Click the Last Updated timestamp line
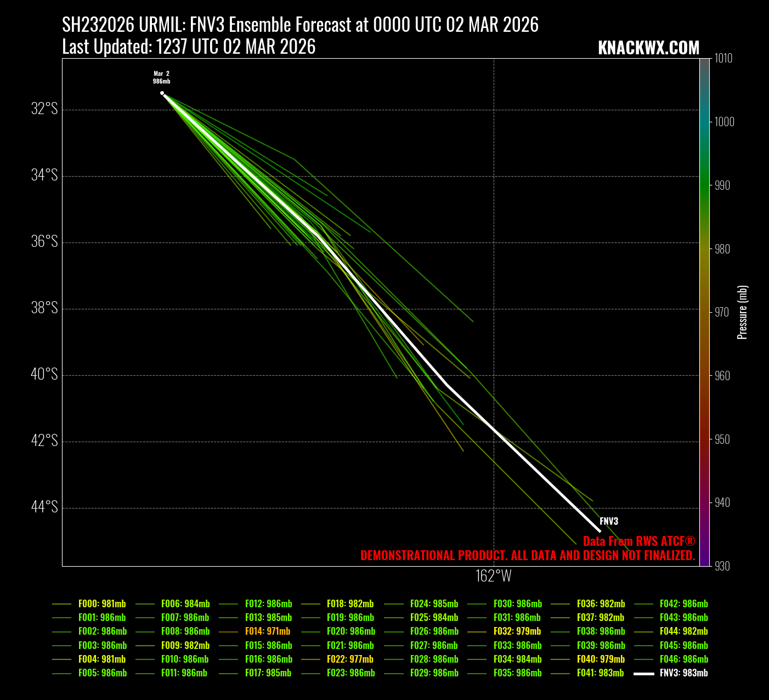Image resolution: width=769 pixels, height=700 pixels. pos(189,47)
